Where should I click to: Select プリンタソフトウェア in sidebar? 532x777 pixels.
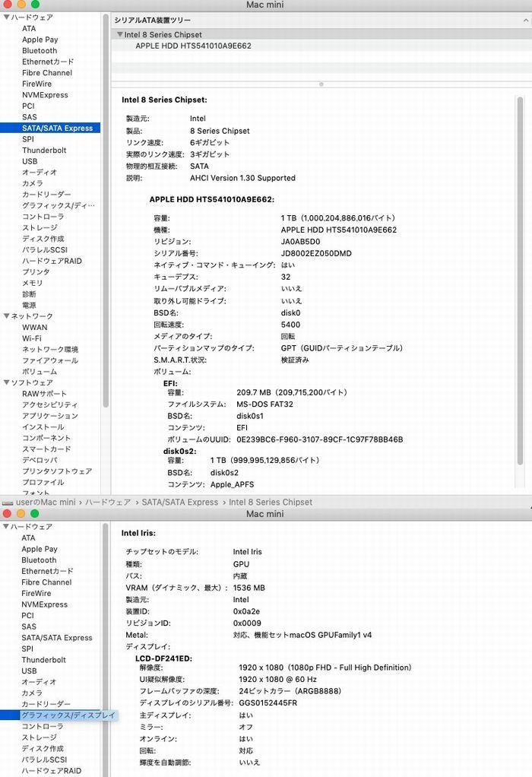coord(57,471)
